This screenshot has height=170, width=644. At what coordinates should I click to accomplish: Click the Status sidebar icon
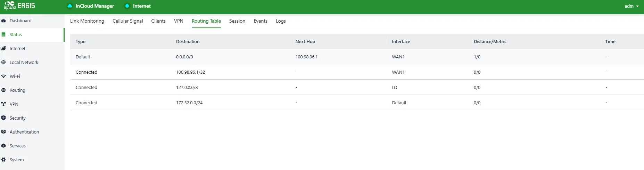pos(3,34)
